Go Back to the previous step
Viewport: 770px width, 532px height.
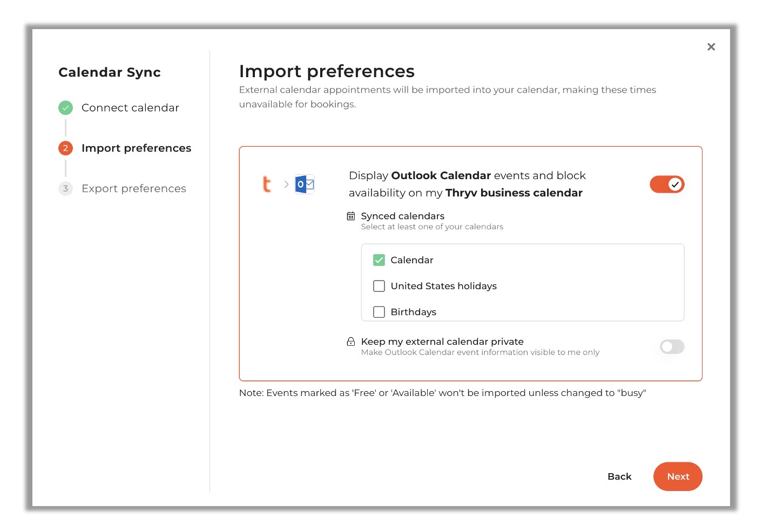[x=619, y=476]
